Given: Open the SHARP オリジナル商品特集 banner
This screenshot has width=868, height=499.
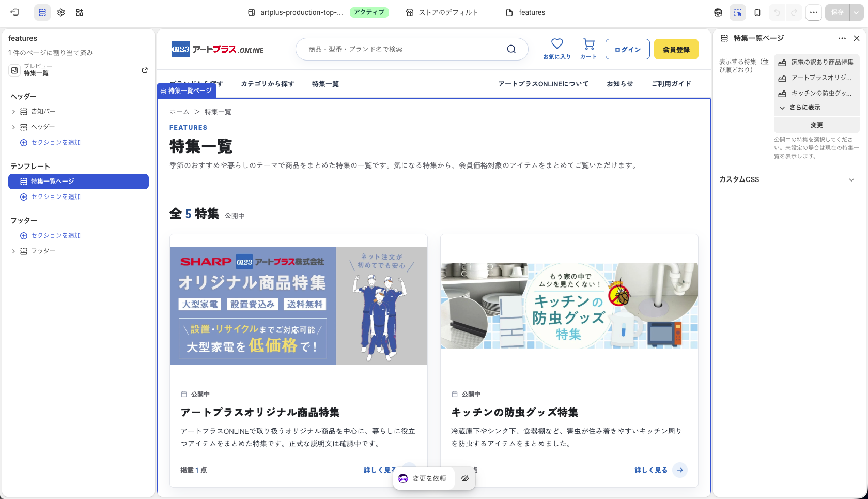Looking at the screenshot, I should tap(299, 306).
